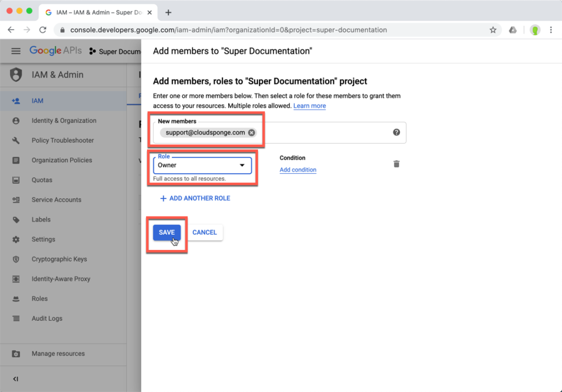562x392 pixels.
Task: Click the New members input field
Action: (279, 133)
